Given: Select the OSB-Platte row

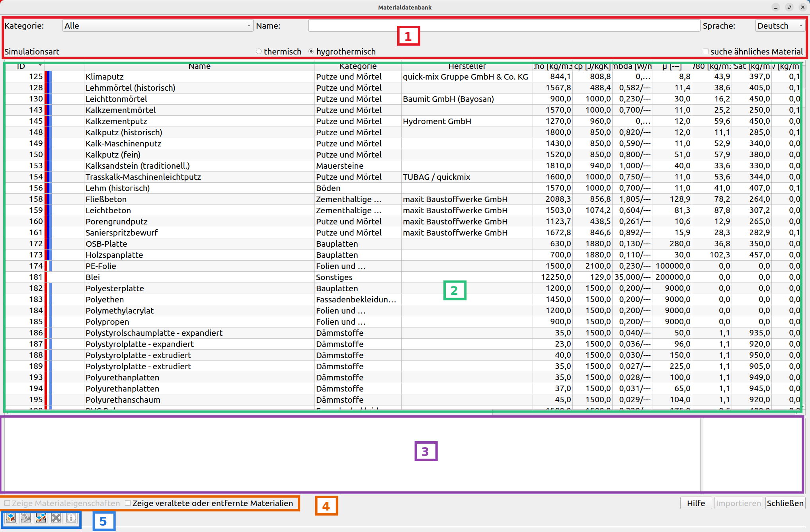Looking at the screenshot, I should (402, 244).
